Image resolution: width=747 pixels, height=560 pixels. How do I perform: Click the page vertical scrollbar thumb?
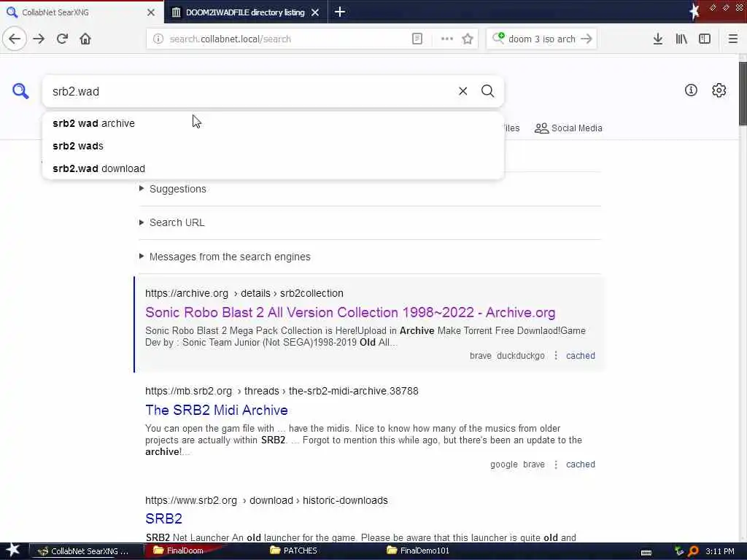coord(743,94)
